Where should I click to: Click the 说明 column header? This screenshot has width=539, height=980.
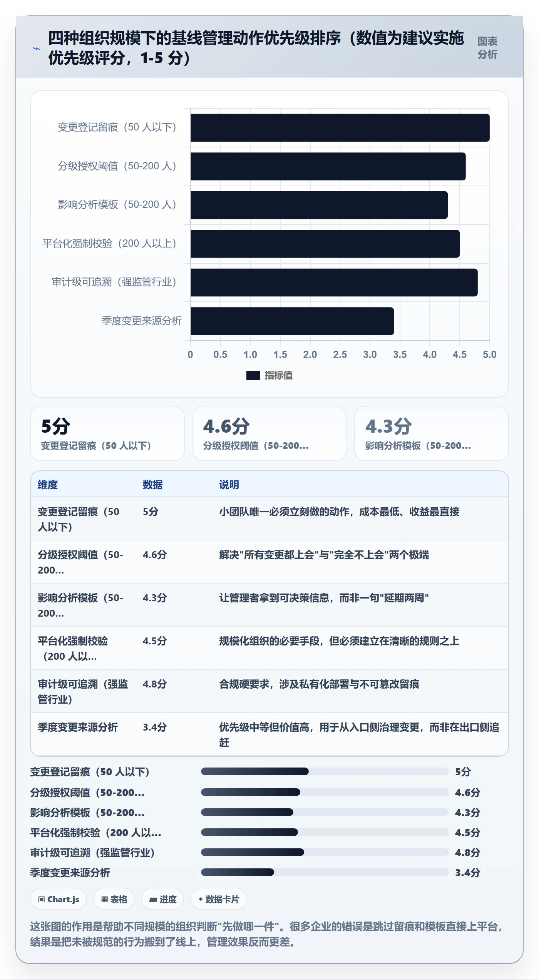(229, 485)
